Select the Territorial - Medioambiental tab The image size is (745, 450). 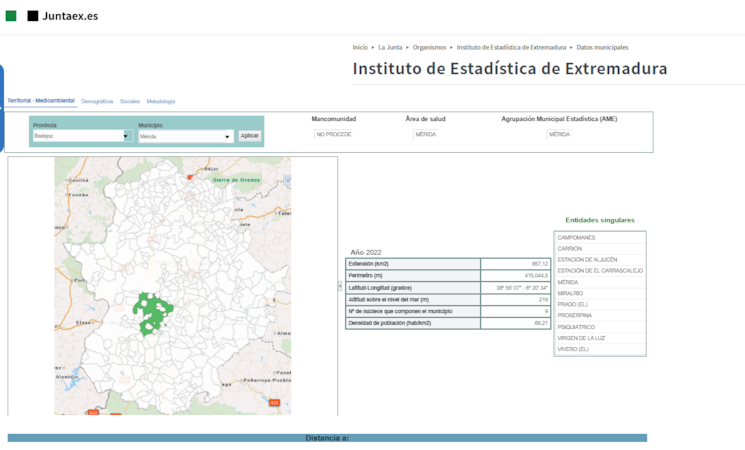coord(41,101)
